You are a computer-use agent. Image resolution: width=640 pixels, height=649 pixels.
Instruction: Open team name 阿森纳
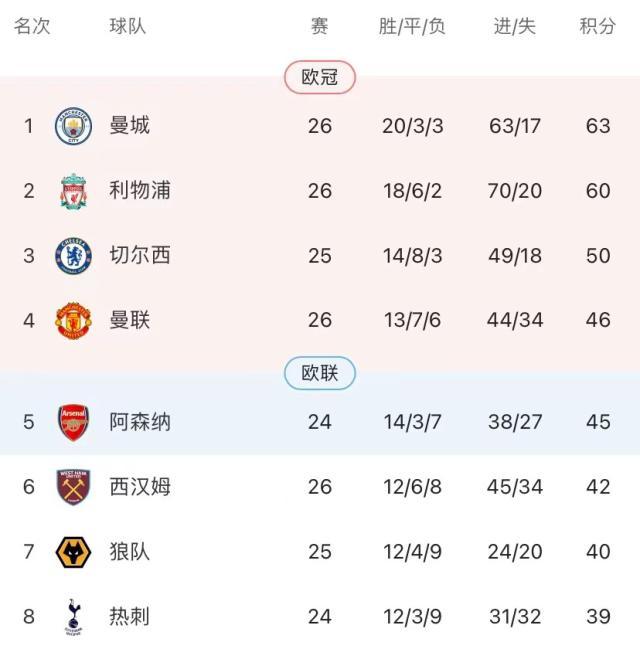coord(140,422)
